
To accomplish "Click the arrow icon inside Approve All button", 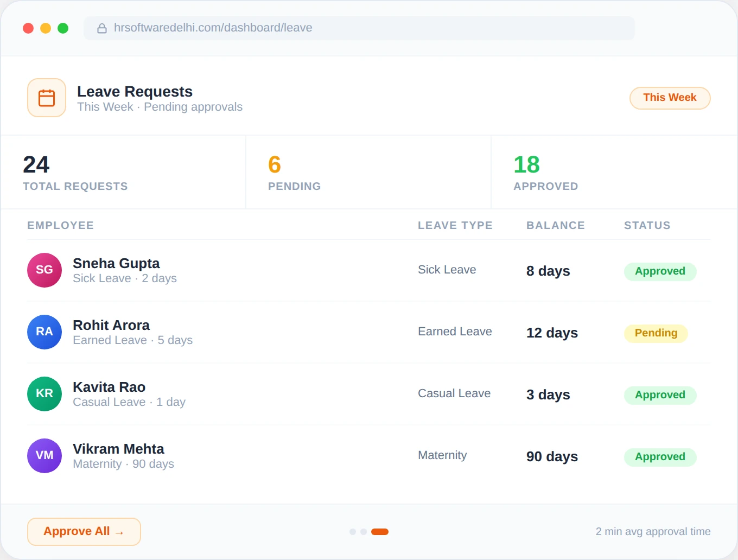I will pos(120,532).
